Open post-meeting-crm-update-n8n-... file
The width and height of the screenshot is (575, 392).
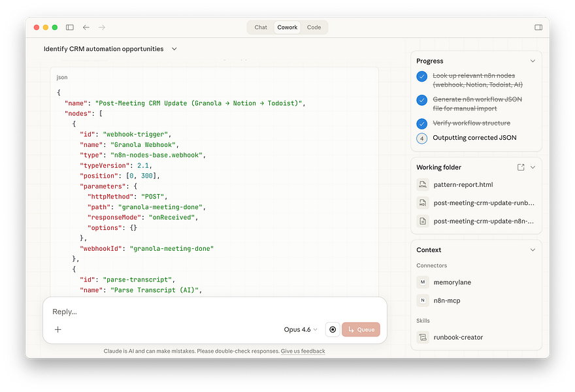pos(484,221)
